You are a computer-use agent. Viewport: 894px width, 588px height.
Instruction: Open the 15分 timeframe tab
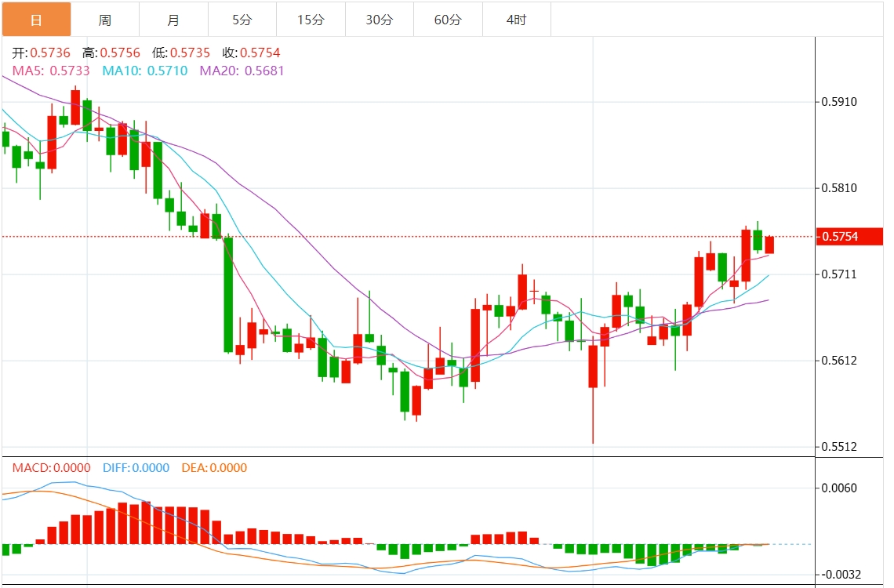click(311, 20)
